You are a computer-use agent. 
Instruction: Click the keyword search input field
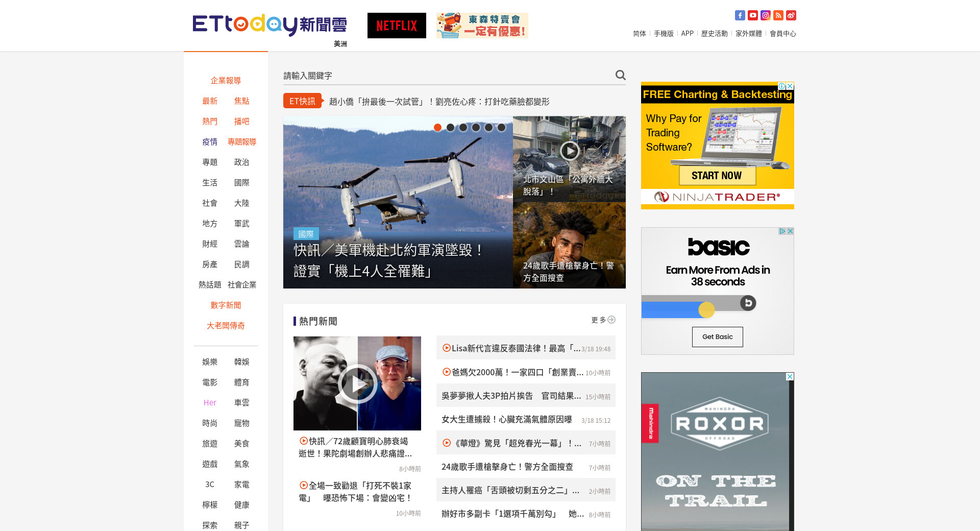click(x=447, y=76)
